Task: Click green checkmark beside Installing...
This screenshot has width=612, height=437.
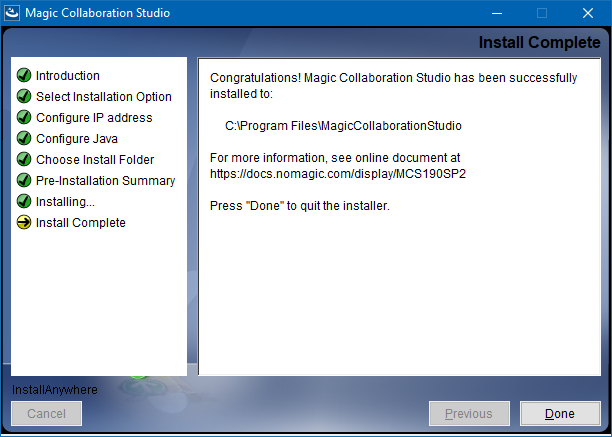Action: click(24, 202)
